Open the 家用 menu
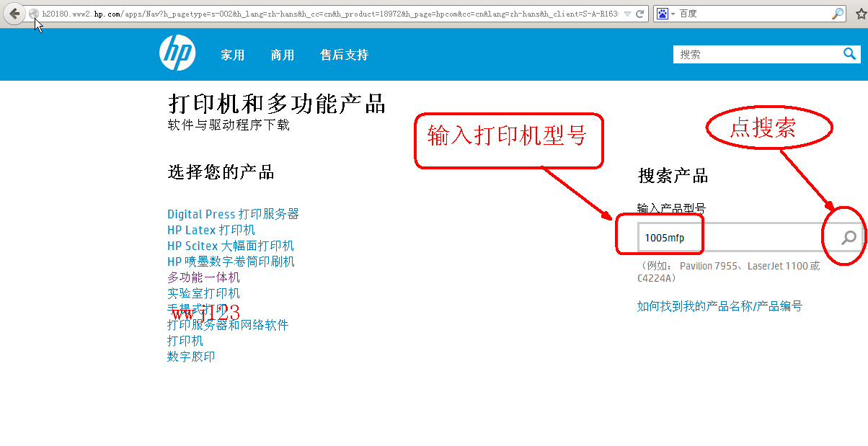The width and height of the screenshot is (868, 446). pyautogui.click(x=233, y=55)
